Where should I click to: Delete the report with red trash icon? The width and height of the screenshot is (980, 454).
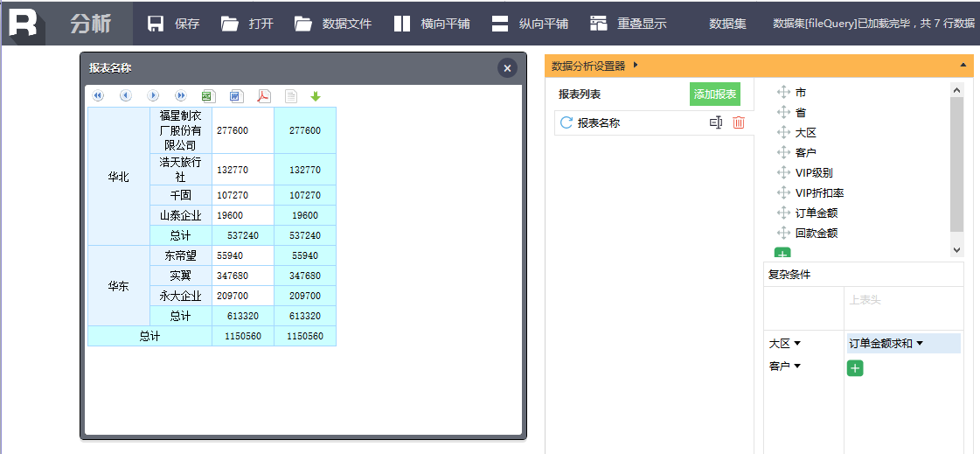point(739,122)
